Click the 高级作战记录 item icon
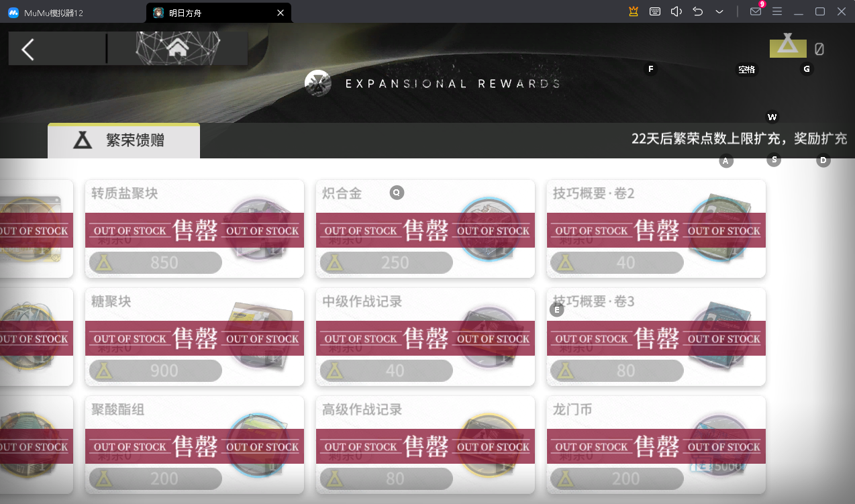The image size is (855, 504). point(489,445)
